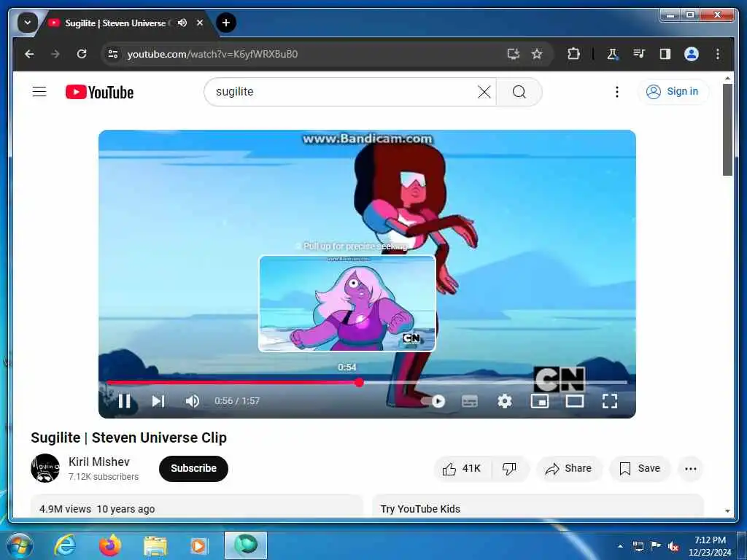The height and width of the screenshot is (560, 747).
Task: Clear the search text with X
Action: click(484, 92)
